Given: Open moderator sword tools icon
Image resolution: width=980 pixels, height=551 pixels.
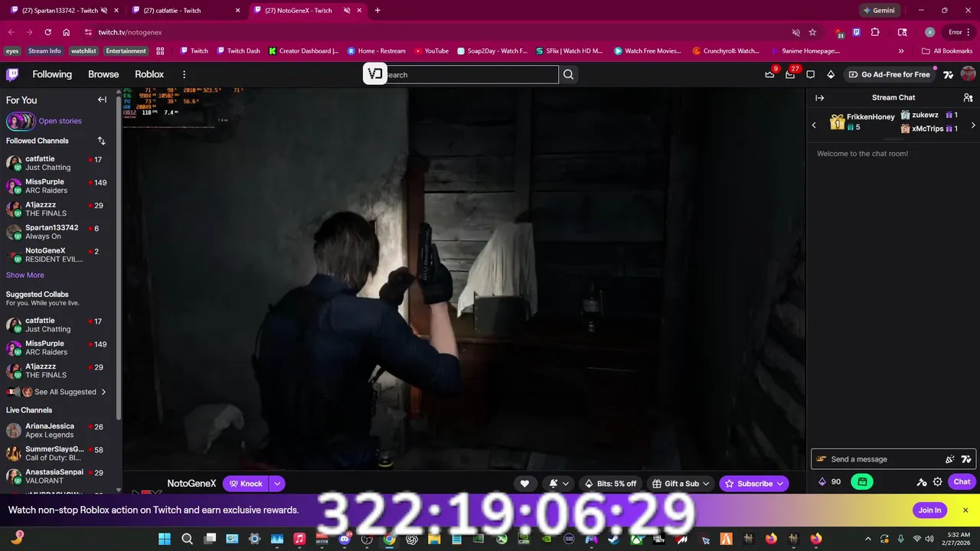Looking at the screenshot, I should (x=922, y=481).
